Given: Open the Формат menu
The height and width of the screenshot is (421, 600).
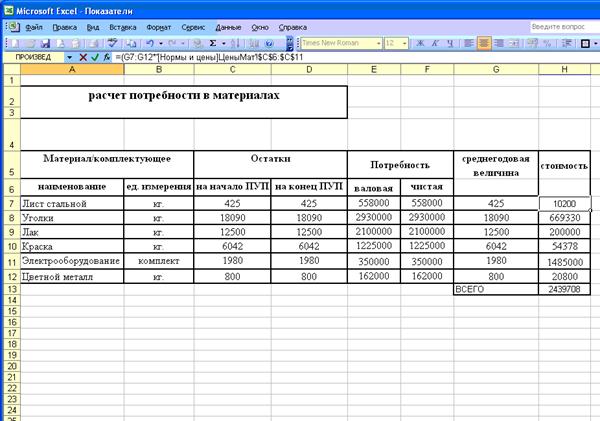Looking at the screenshot, I should tap(159, 27).
